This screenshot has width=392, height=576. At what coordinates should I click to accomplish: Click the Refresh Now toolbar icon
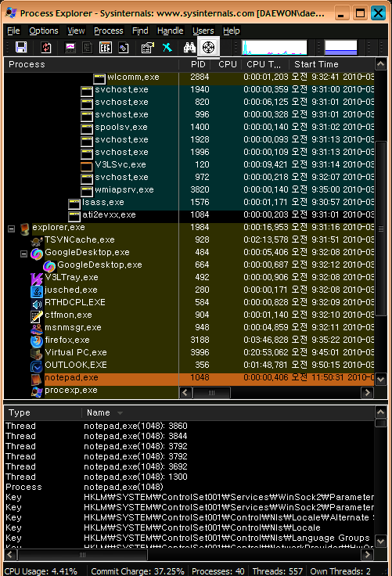[x=46, y=48]
